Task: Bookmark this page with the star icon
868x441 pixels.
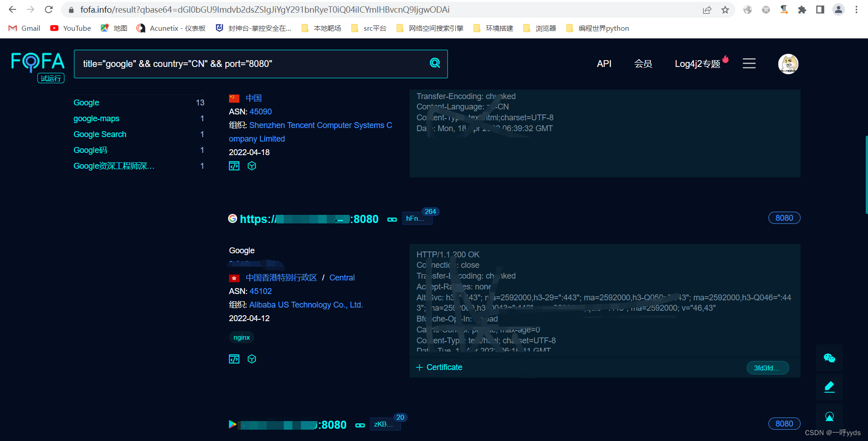Action: (725, 9)
